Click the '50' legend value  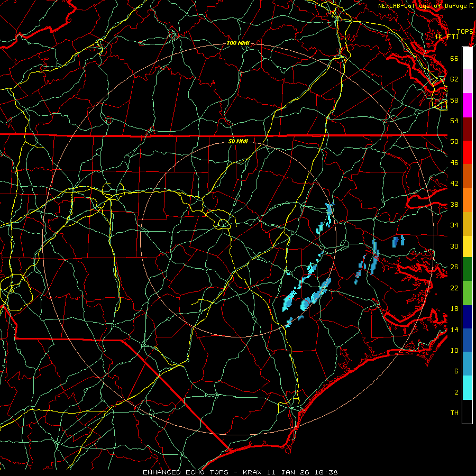(x=454, y=142)
